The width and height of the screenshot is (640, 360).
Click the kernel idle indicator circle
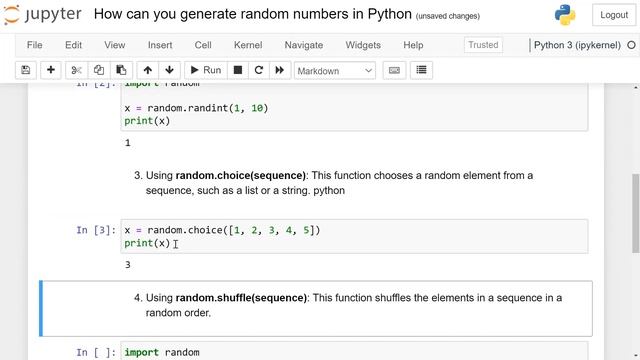pyautogui.click(x=631, y=45)
